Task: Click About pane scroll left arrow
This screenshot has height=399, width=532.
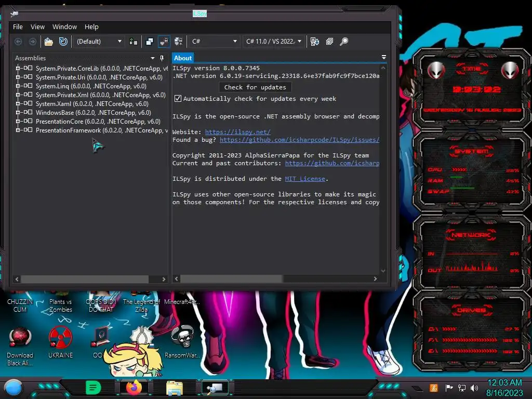Action: (x=177, y=278)
